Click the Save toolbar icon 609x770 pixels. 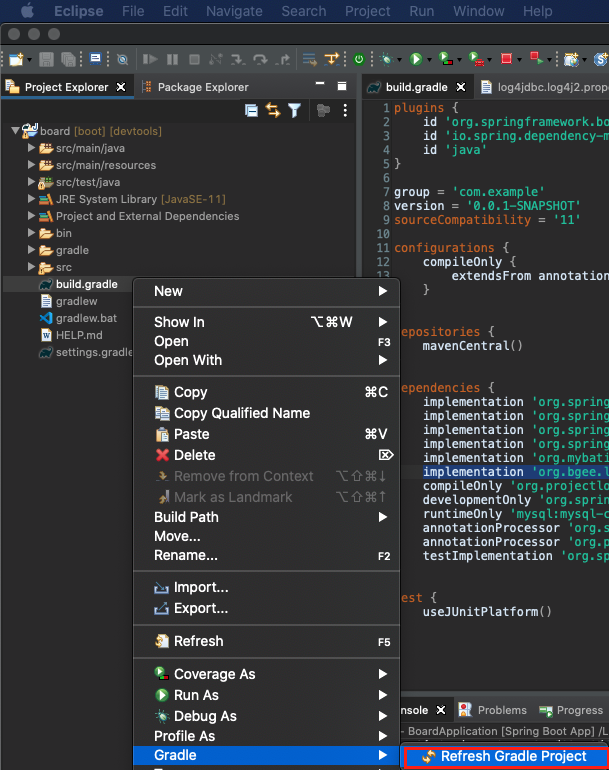click(46, 59)
